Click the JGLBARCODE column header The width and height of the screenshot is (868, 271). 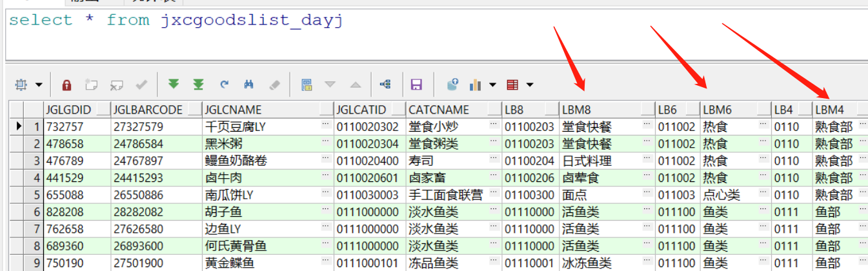pyautogui.click(x=156, y=109)
